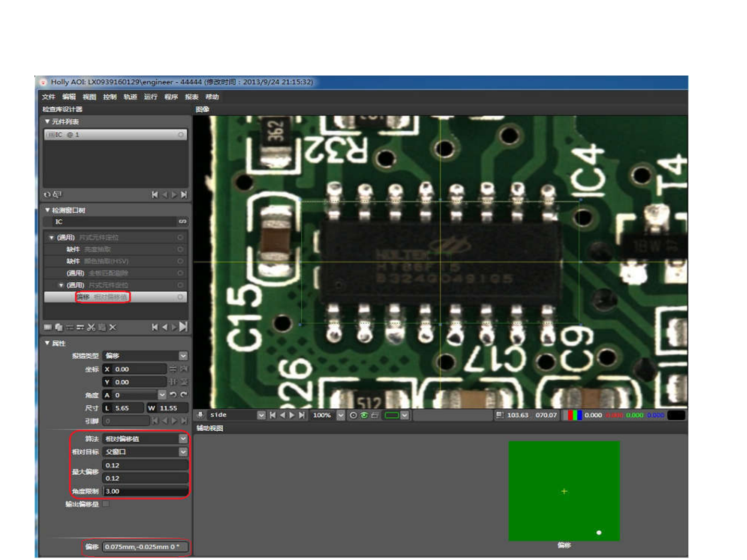Screen dimensions: 747x560
Task: Toggle the circle on the IC @ 1 list item
Action: click(181, 135)
